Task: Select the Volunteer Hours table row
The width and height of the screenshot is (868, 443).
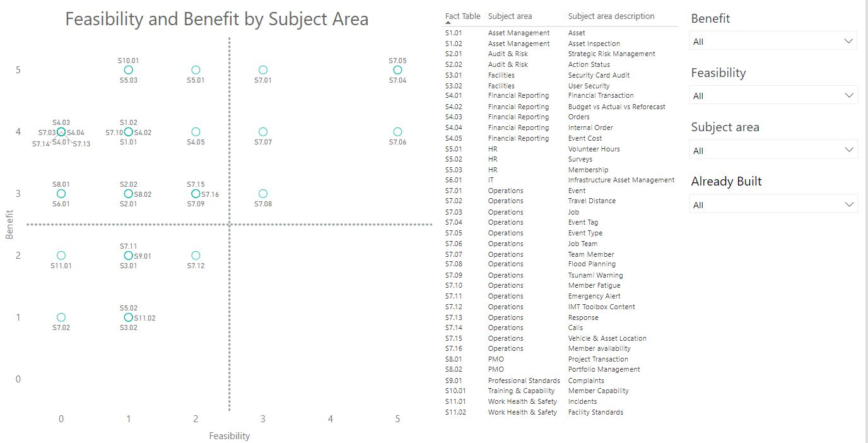Action: pos(561,149)
